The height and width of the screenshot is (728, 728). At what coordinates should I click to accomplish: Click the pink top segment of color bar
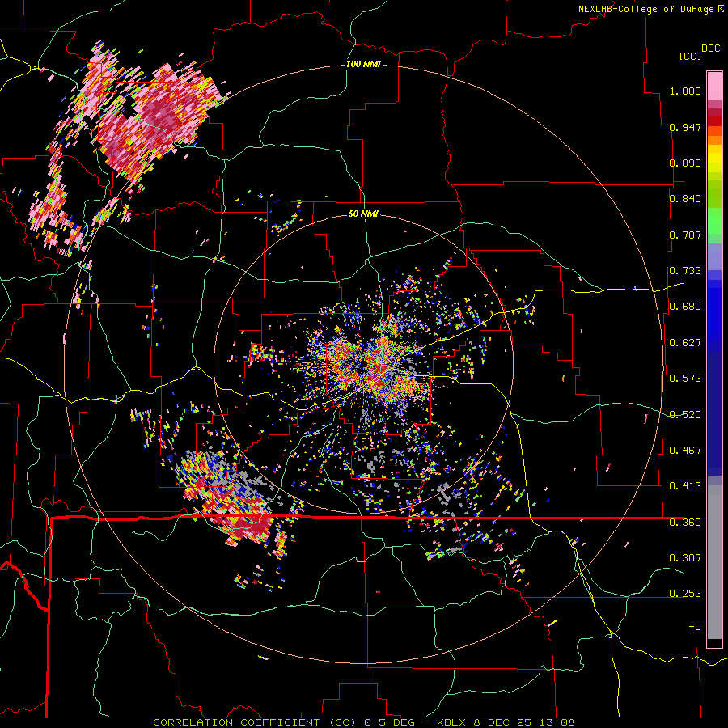point(714,86)
